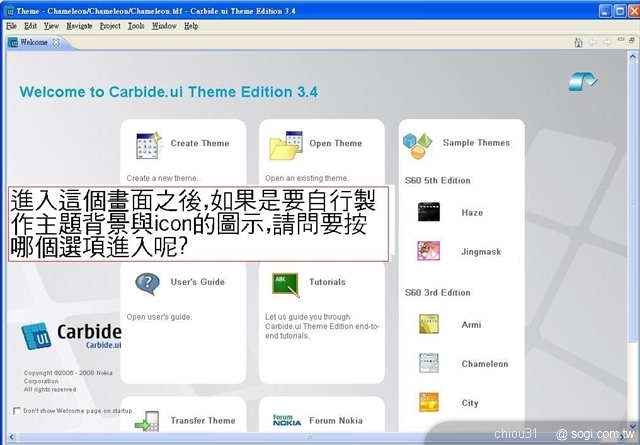The image size is (640, 445).
Task: Select the City theme icon
Action: [429, 402]
